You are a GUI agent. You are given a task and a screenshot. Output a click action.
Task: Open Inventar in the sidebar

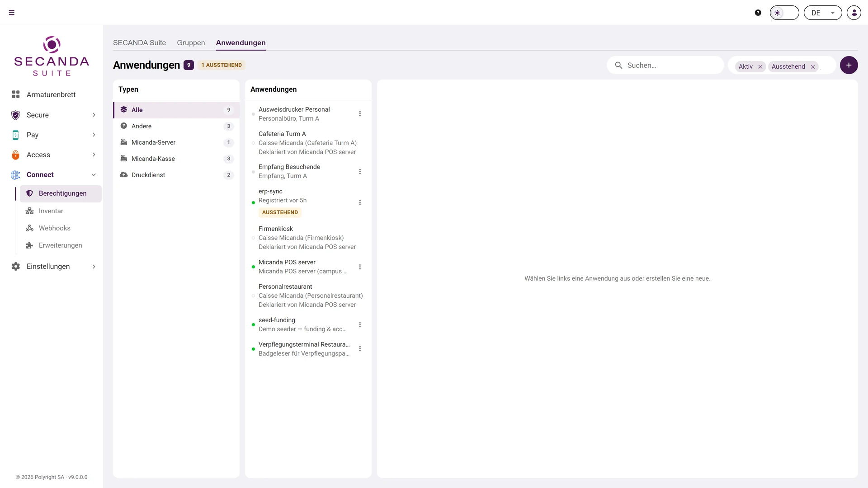(61, 211)
